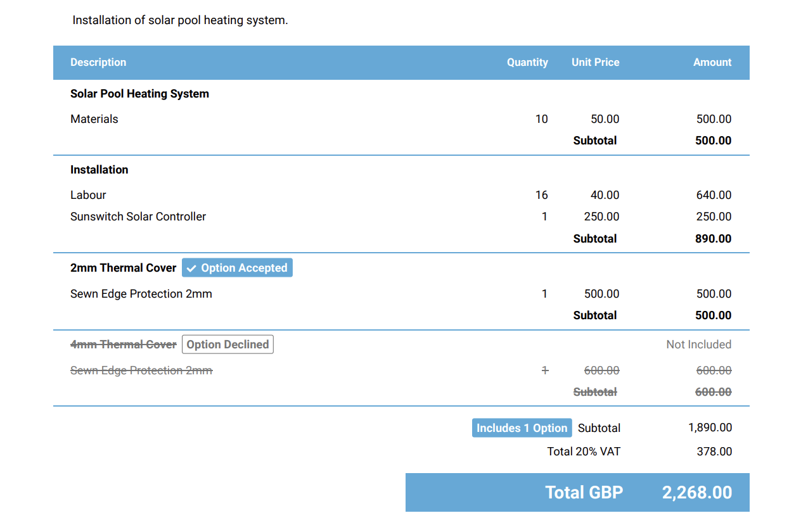Click the Option Declined badge

[227, 344]
